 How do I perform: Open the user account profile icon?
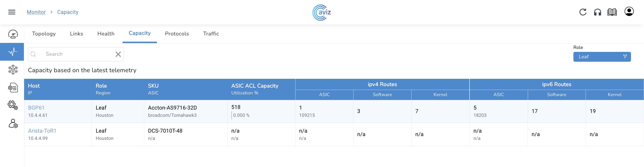click(629, 12)
